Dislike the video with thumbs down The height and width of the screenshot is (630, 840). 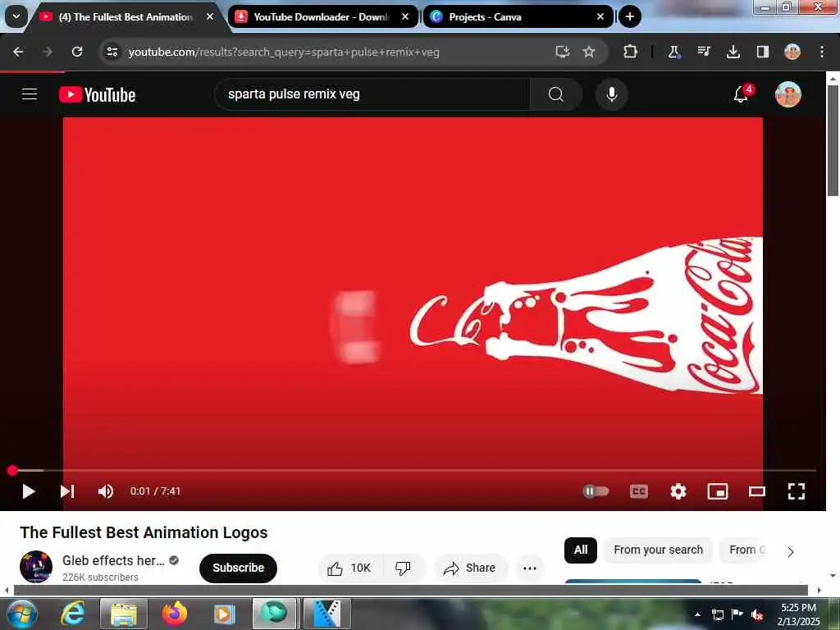(x=404, y=568)
